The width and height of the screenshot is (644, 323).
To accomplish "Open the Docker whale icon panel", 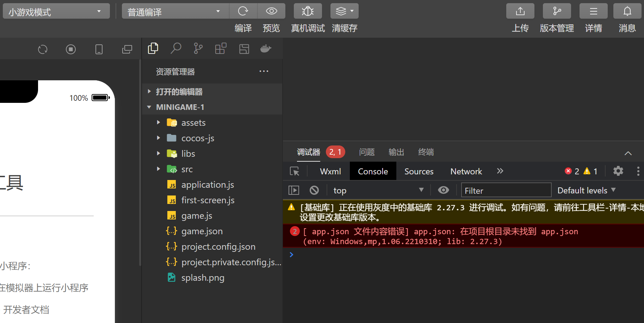I will click(266, 49).
